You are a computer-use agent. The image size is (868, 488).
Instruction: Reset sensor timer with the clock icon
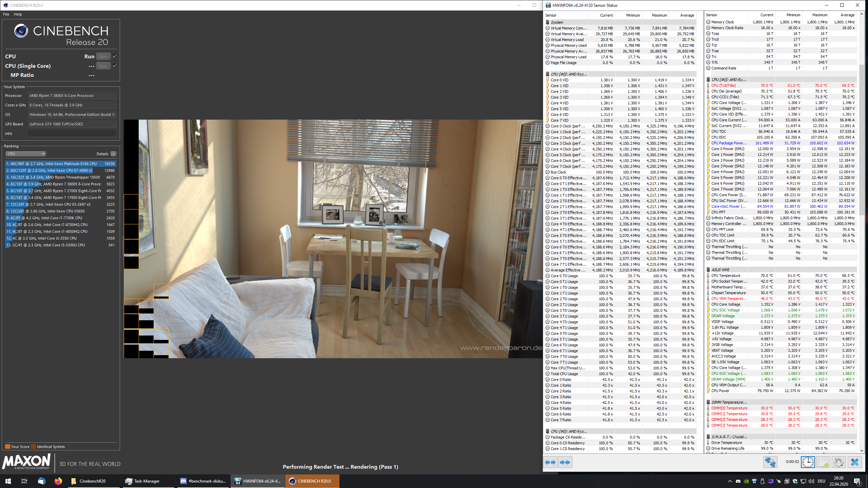coord(808,462)
